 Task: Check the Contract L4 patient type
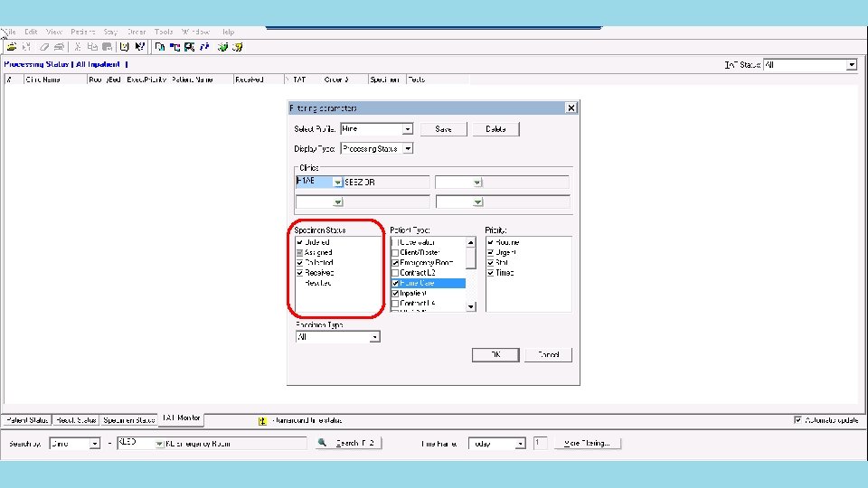click(x=395, y=304)
